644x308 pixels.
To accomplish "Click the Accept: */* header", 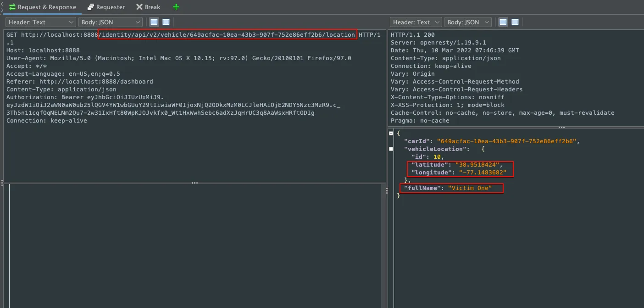I will pyautogui.click(x=27, y=66).
